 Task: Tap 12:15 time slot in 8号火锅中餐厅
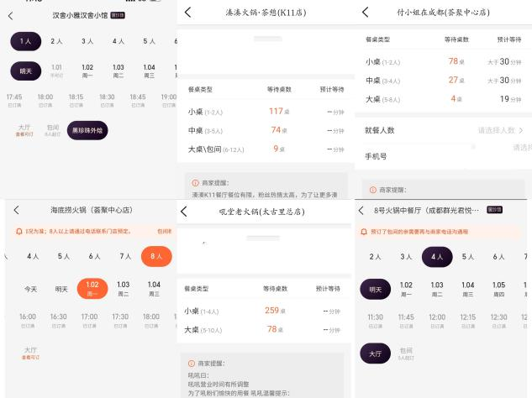[468, 321]
